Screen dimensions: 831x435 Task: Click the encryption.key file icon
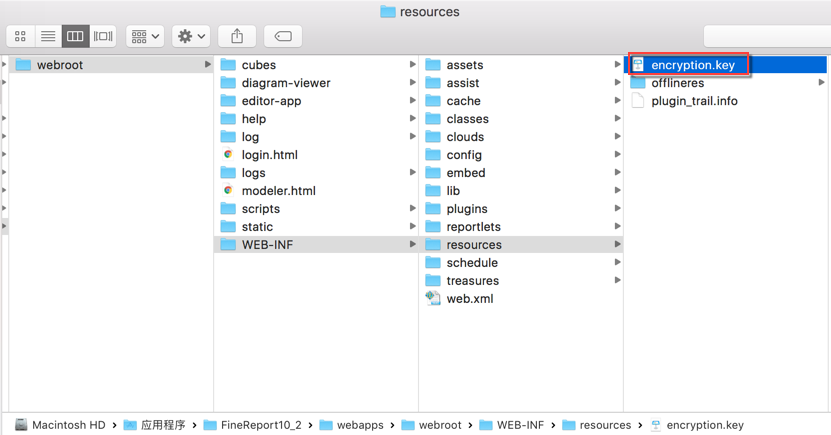[x=638, y=65]
